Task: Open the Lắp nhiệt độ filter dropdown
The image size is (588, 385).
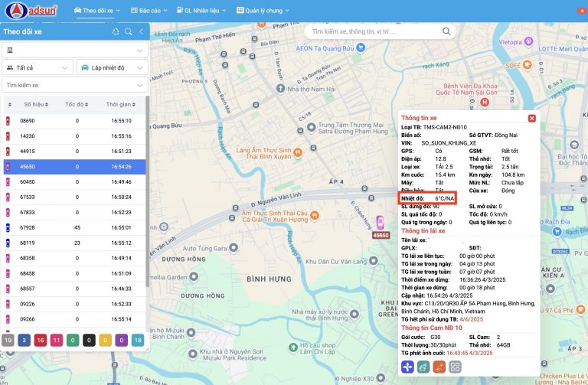Action: point(111,67)
